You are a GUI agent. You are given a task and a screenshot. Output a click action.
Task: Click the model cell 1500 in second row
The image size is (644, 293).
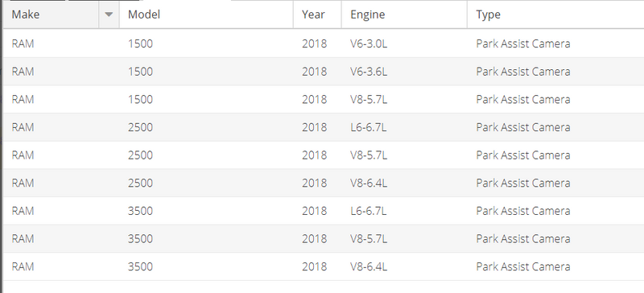[206, 72]
